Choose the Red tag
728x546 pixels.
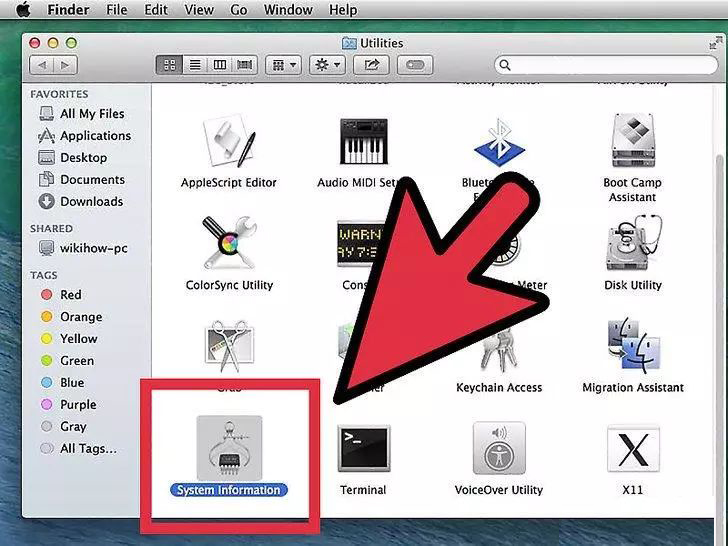click(x=61, y=295)
